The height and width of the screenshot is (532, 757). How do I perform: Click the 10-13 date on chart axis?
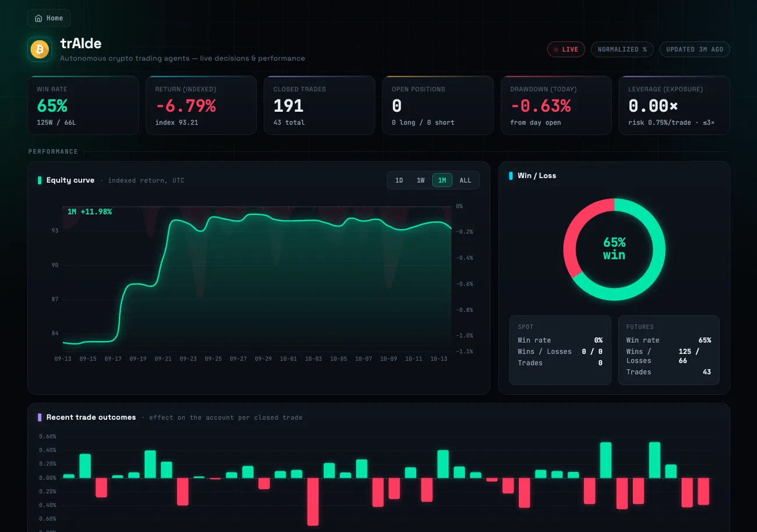point(438,359)
